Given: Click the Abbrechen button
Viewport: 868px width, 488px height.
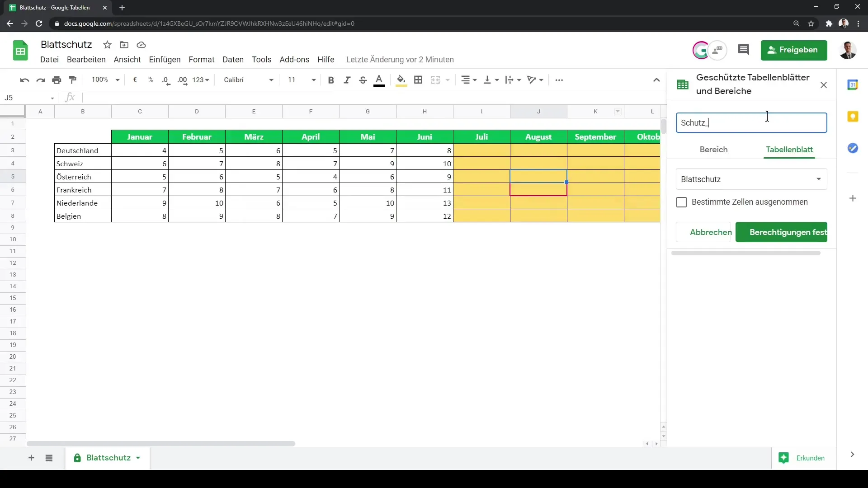Looking at the screenshot, I should pyautogui.click(x=703, y=232).
